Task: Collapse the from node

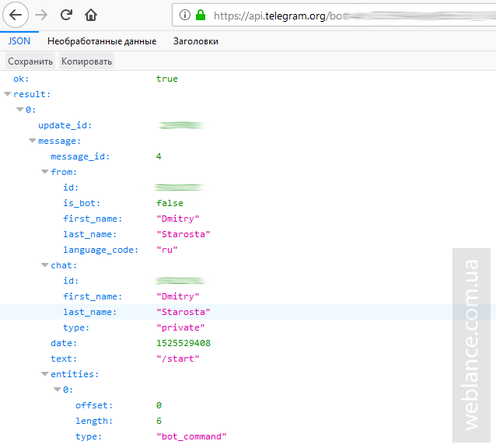Action: point(45,172)
